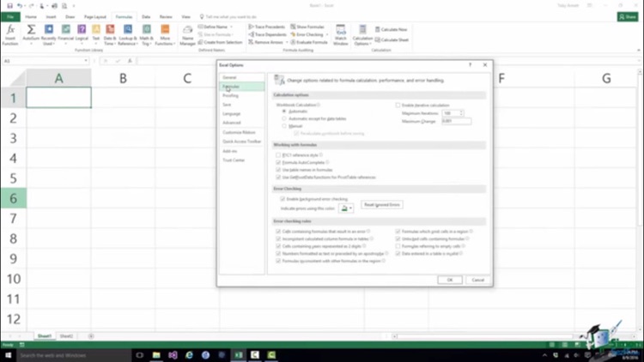
Task: Open the Page Layout ribbon tab
Action: (94, 17)
